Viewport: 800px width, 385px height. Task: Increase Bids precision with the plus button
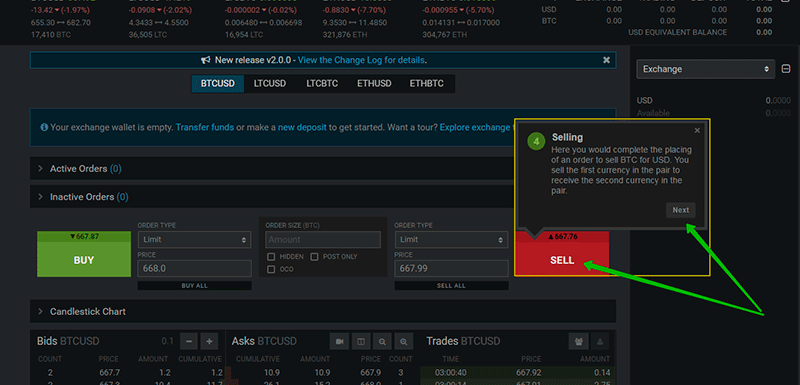[210, 341]
